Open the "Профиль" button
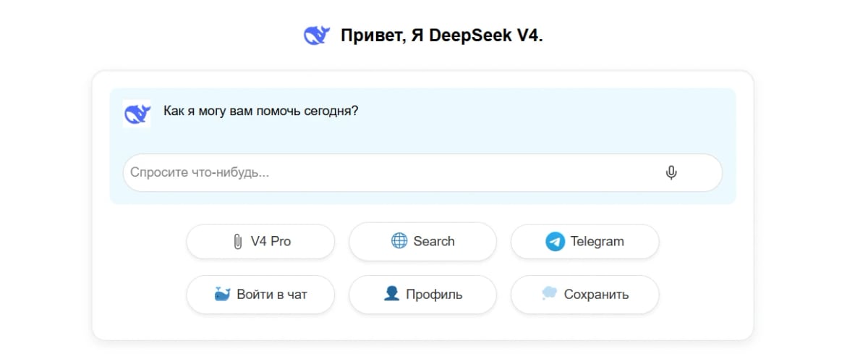 click(422, 295)
